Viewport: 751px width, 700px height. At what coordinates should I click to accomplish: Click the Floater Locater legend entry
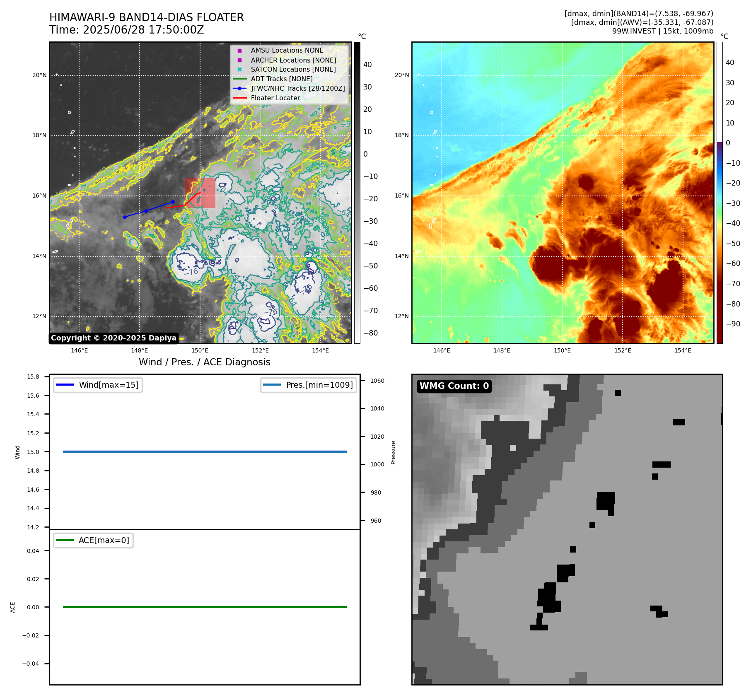267,98
